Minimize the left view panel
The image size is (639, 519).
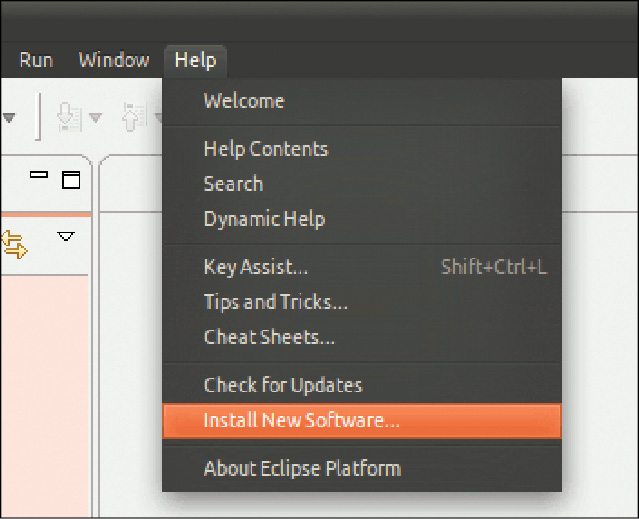pos(39,177)
